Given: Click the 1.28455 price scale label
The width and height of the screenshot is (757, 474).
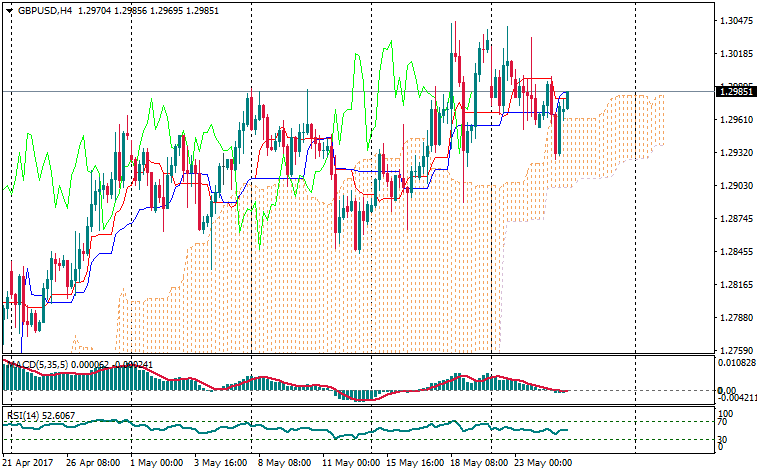Looking at the screenshot, I should 736,251.
